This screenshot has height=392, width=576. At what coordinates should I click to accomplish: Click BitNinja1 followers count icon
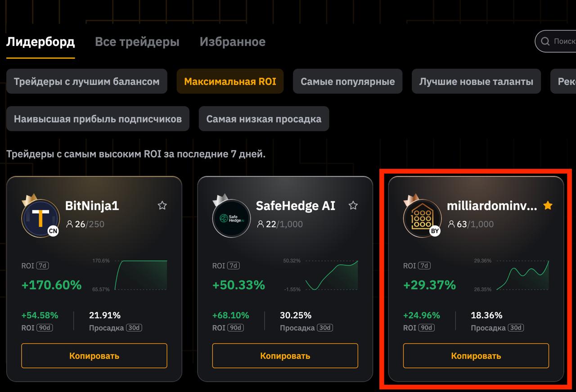point(69,224)
